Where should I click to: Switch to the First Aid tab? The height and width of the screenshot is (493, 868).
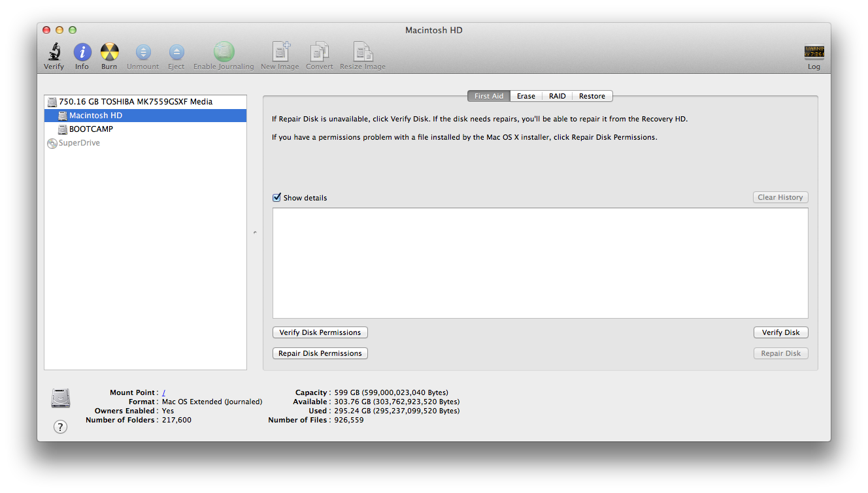pos(488,96)
